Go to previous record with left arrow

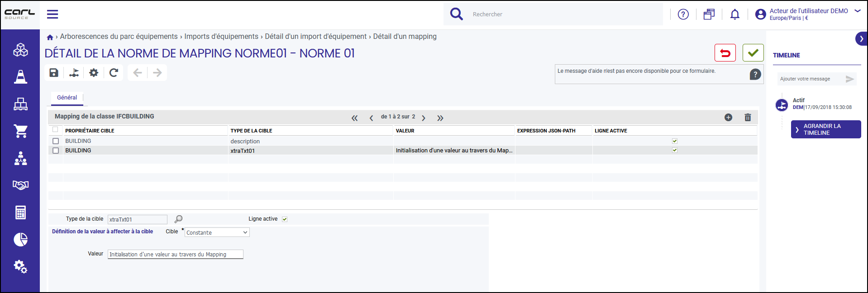138,72
